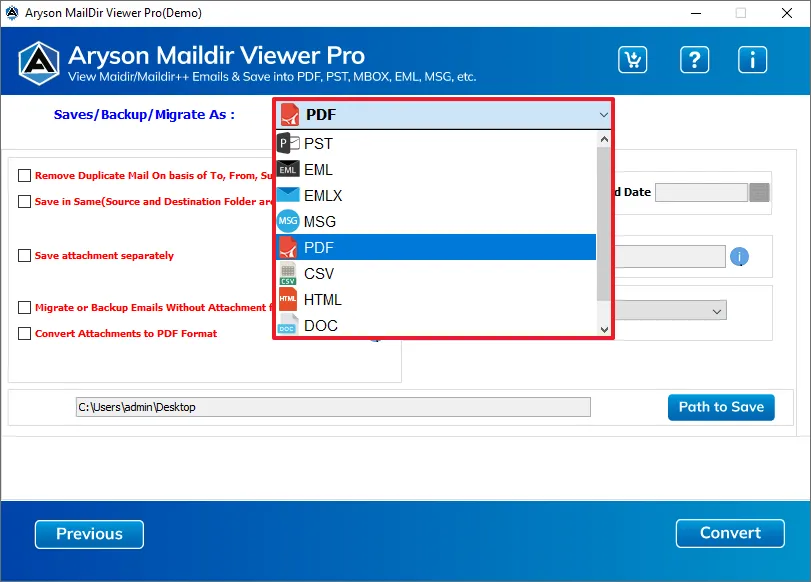
Task: Click the destination path text field
Action: pyautogui.click(x=333, y=407)
